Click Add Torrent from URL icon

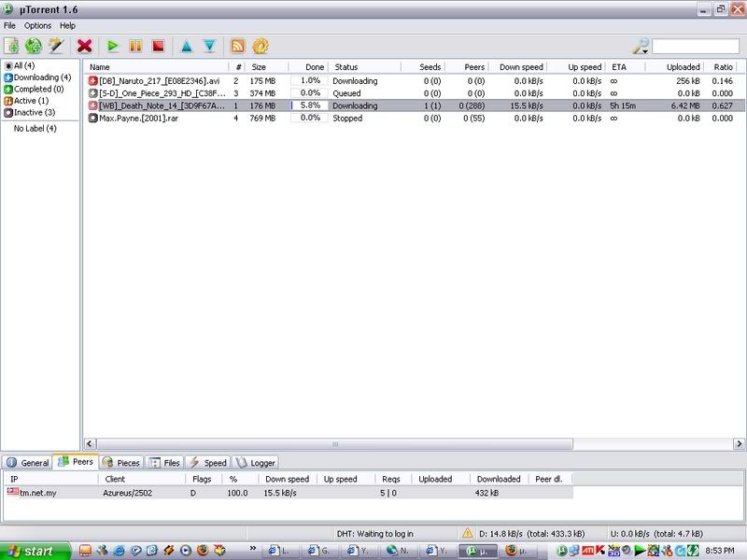coord(35,46)
